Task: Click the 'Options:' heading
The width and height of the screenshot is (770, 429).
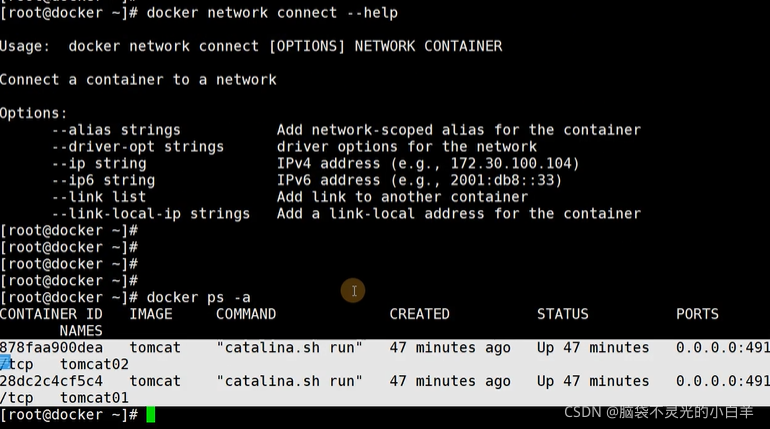Action: (33, 113)
